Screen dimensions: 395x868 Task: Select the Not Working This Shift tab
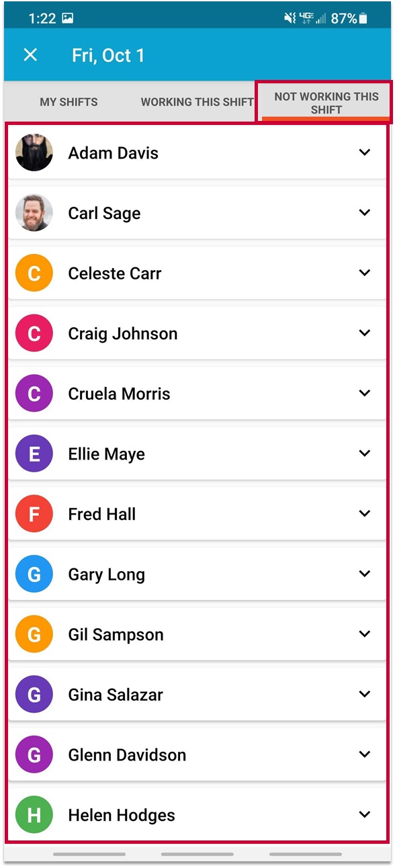[326, 103]
